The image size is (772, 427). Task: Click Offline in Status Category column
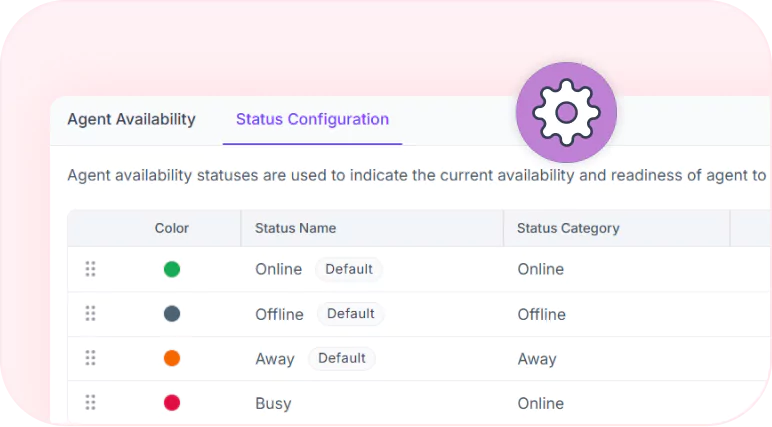[542, 314]
